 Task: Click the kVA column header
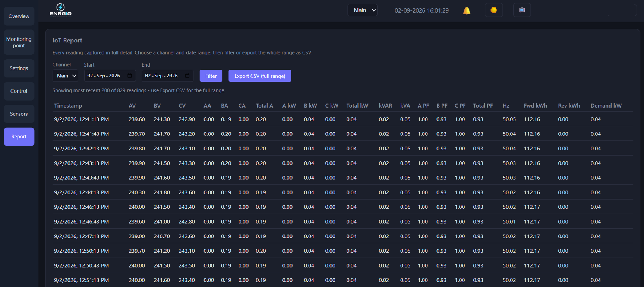point(405,106)
